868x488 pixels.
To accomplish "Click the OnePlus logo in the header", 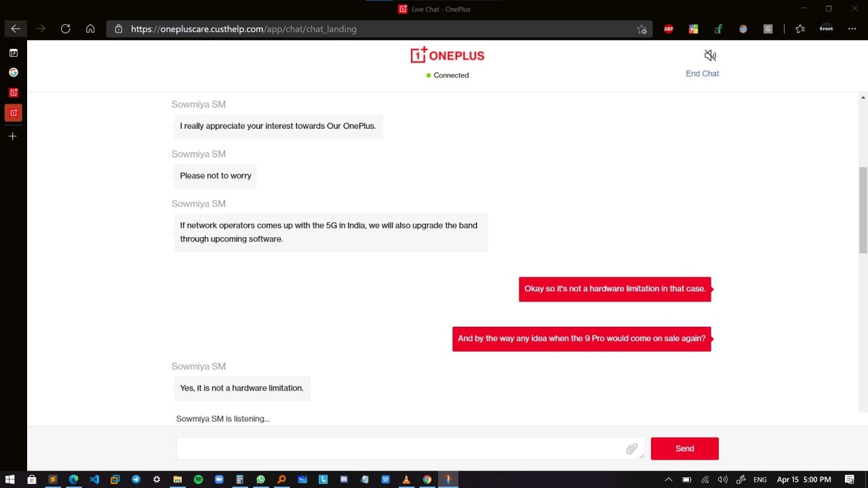I will coord(448,55).
